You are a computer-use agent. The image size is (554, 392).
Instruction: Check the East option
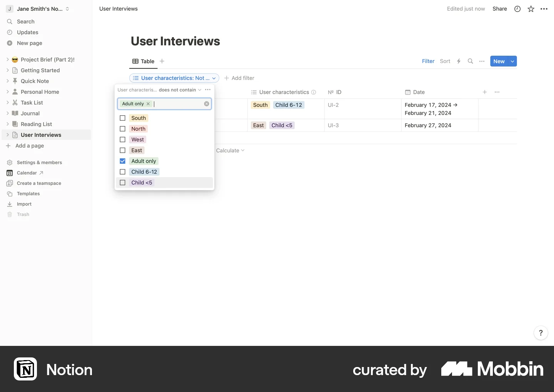123,150
